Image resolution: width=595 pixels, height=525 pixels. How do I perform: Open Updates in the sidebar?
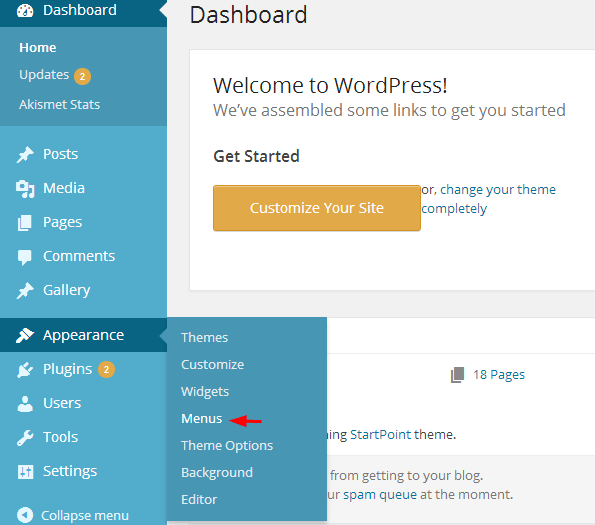44,75
